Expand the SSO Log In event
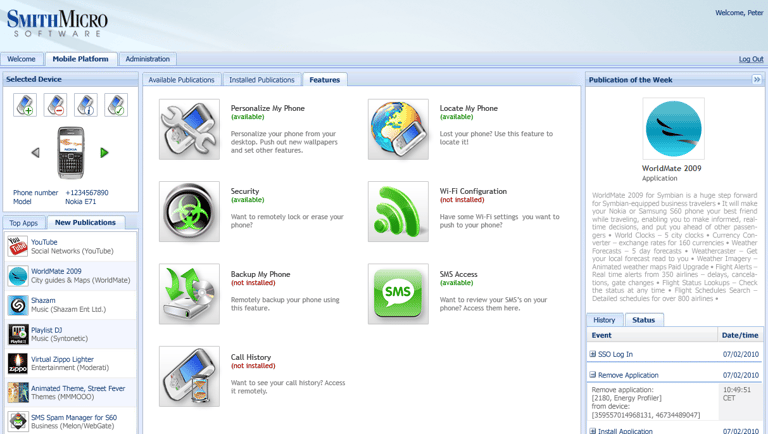This screenshot has width=768, height=434. tap(593, 354)
